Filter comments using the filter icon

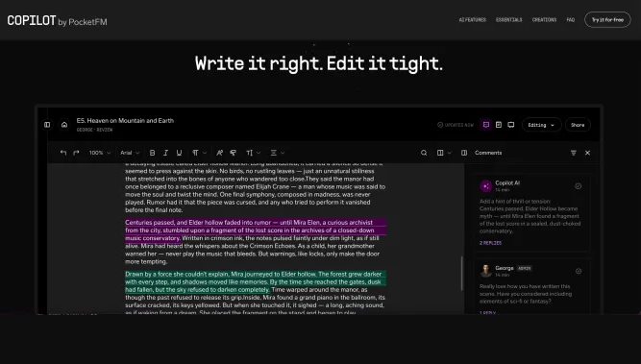pos(574,153)
